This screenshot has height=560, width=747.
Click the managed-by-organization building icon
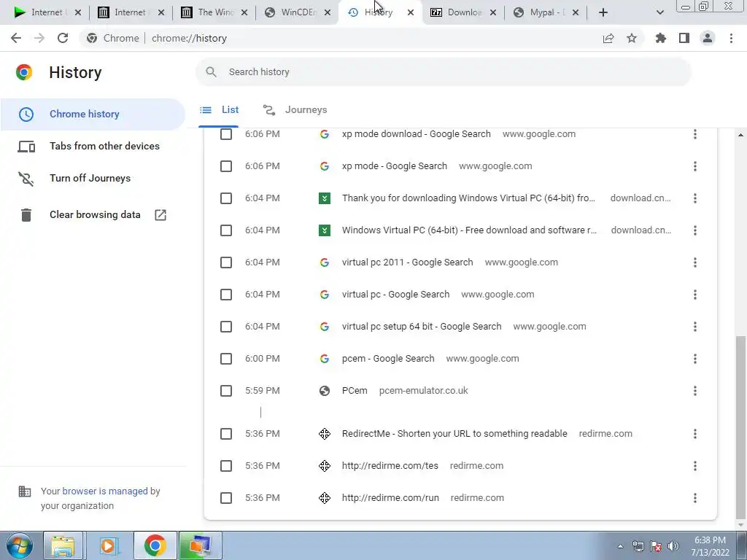(x=25, y=491)
